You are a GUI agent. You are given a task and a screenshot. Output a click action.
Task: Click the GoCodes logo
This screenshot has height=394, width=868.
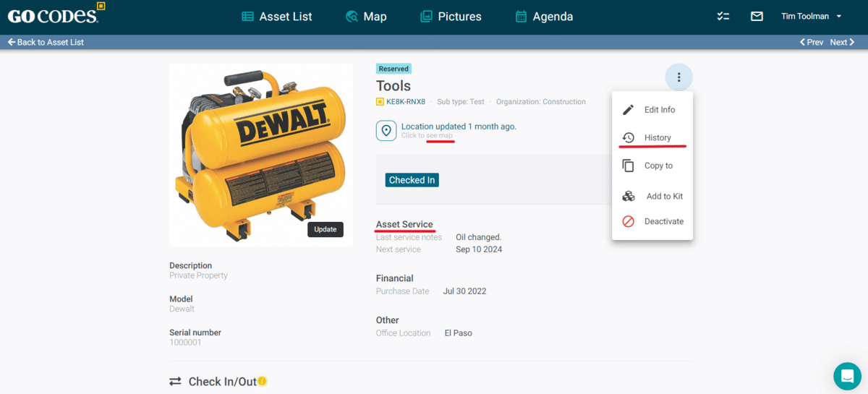click(x=53, y=14)
